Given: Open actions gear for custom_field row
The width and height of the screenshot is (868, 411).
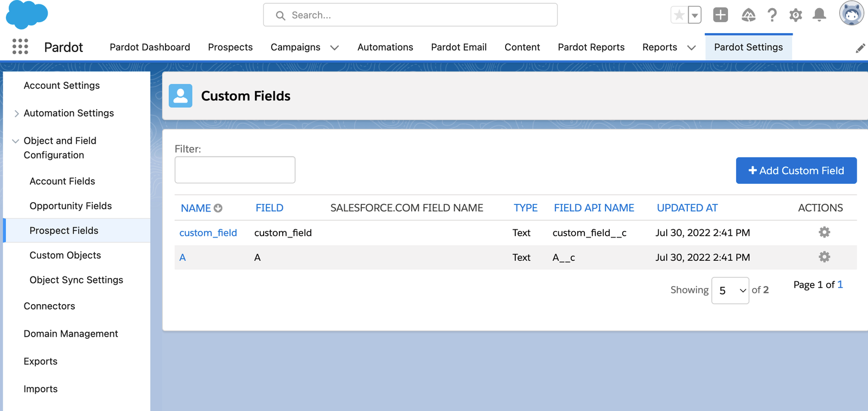Looking at the screenshot, I should [x=824, y=233].
